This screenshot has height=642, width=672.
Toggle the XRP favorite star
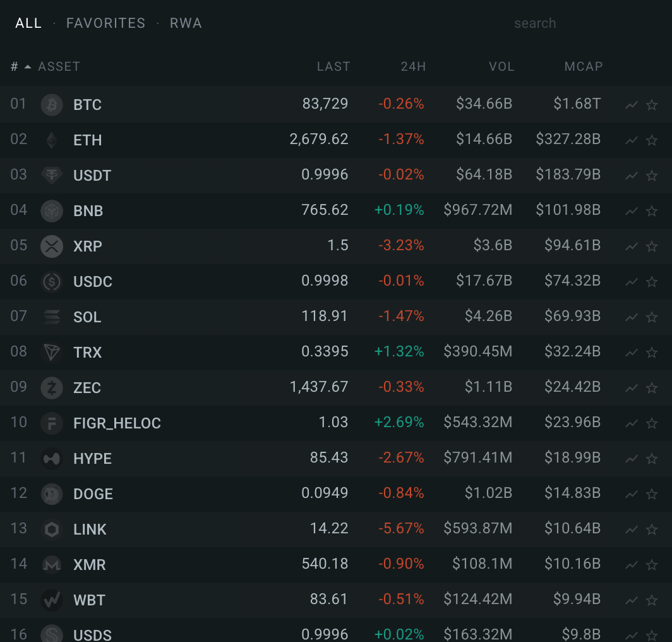click(651, 246)
